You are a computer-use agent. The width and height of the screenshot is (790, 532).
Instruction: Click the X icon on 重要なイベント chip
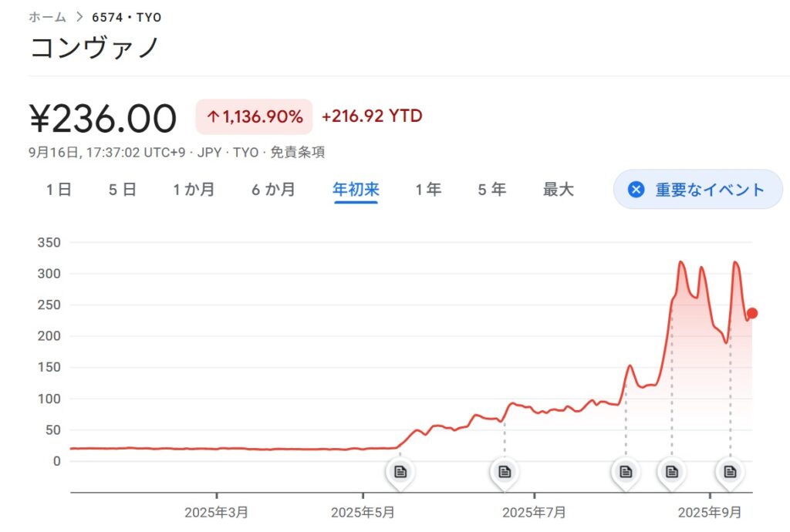pyautogui.click(x=636, y=190)
